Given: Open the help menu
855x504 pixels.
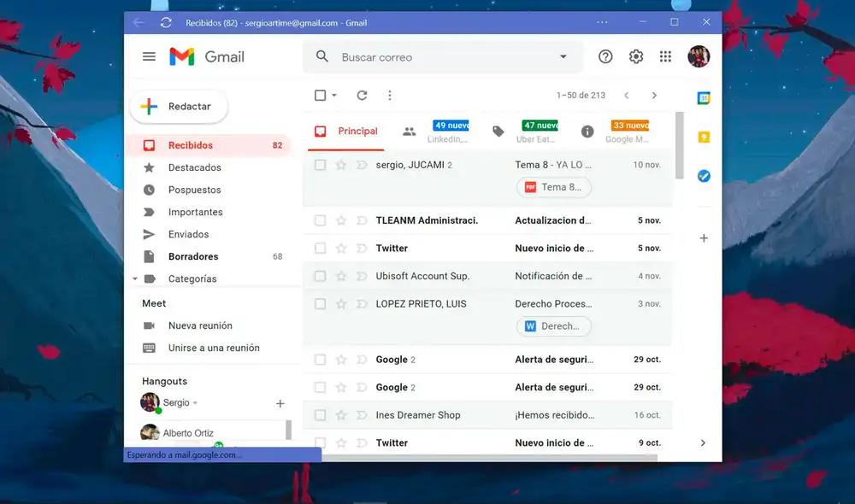Looking at the screenshot, I should (x=605, y=56).
